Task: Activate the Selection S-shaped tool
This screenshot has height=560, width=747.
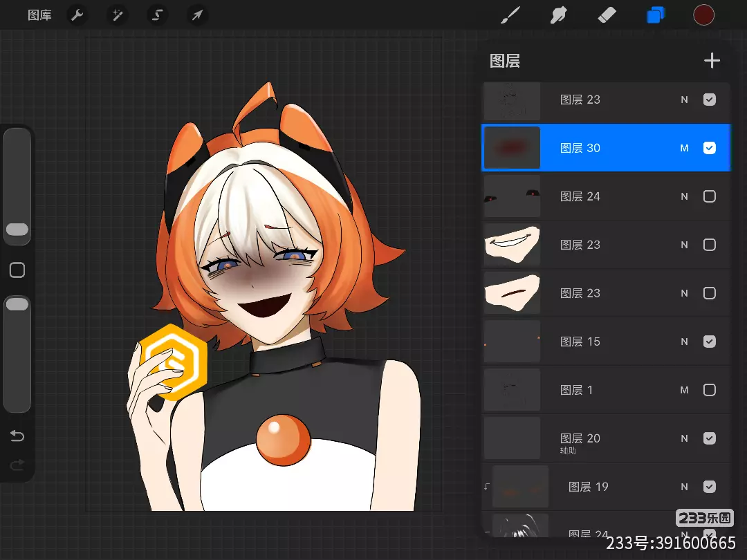Action: [157, 15]
